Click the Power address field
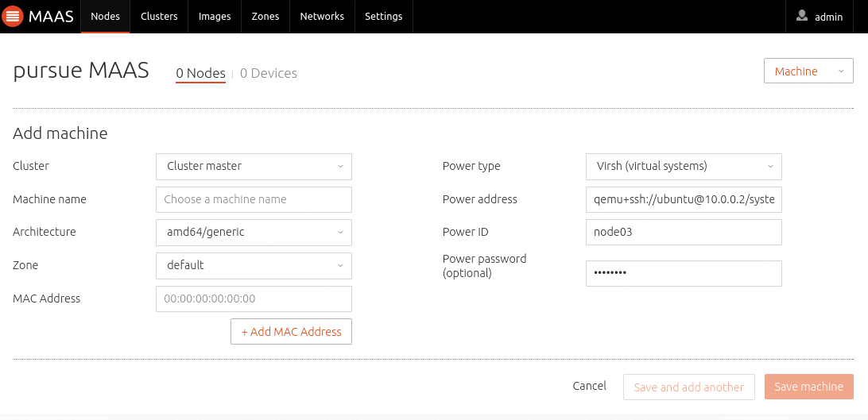Viewport: 868px width, 420px height. tap(684, 199)
